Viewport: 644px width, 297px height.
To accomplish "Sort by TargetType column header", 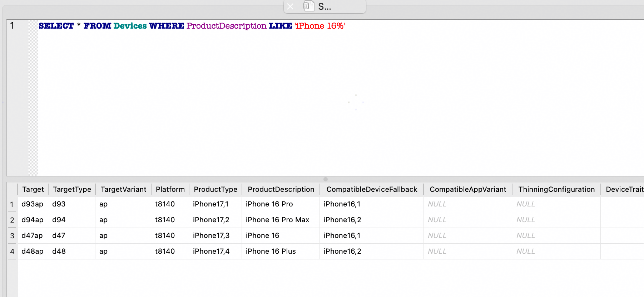I will (72, 189).
